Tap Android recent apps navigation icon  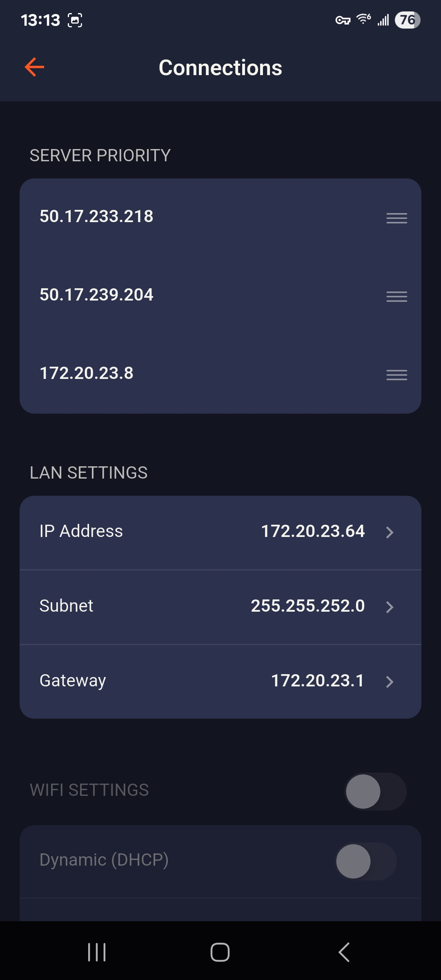click(x=97, y=952)
